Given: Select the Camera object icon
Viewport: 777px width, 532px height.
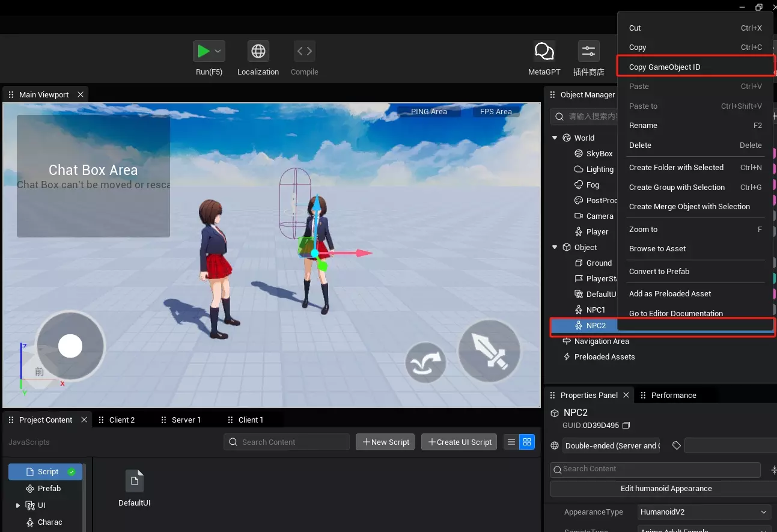Looking at the screenshot, I should click(579, 216).
